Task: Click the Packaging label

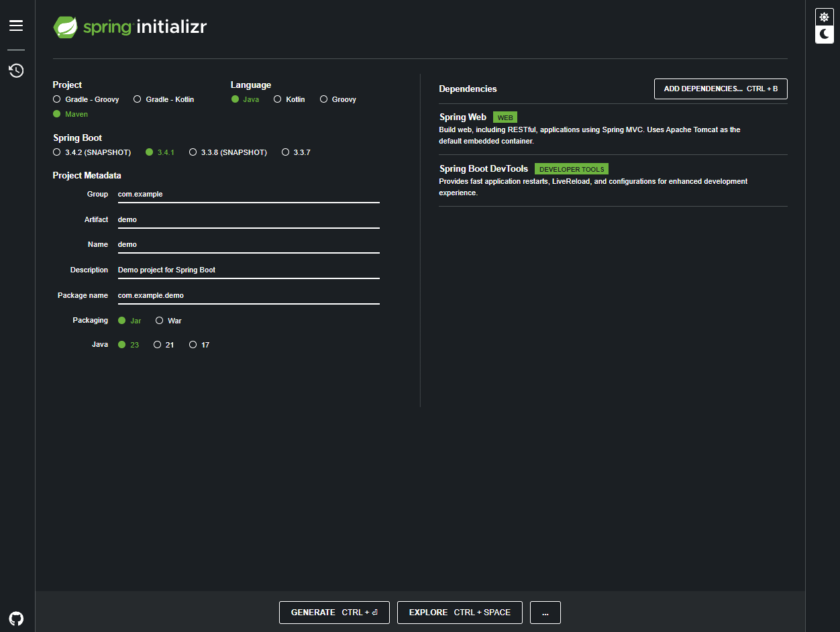Action: coord(91,321)
